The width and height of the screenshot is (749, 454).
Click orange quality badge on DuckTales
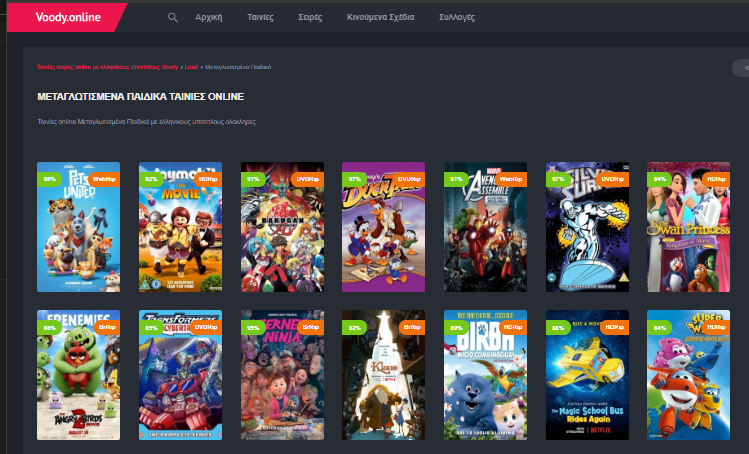click(408, 179)
